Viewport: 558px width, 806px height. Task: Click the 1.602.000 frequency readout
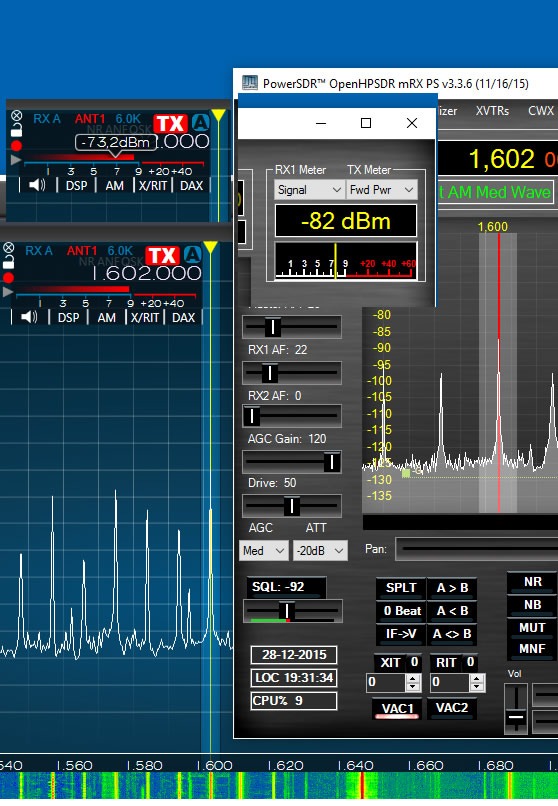coord(147,273)
